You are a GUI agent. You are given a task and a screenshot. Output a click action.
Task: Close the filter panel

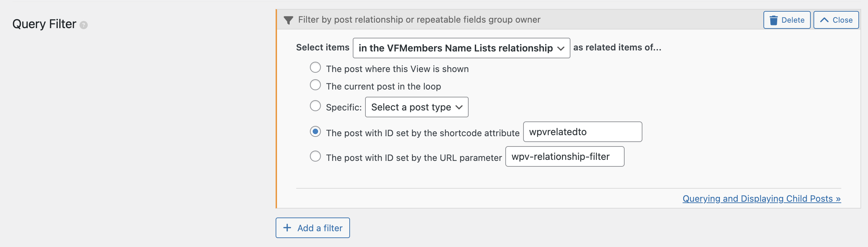[x=836, y=20]
